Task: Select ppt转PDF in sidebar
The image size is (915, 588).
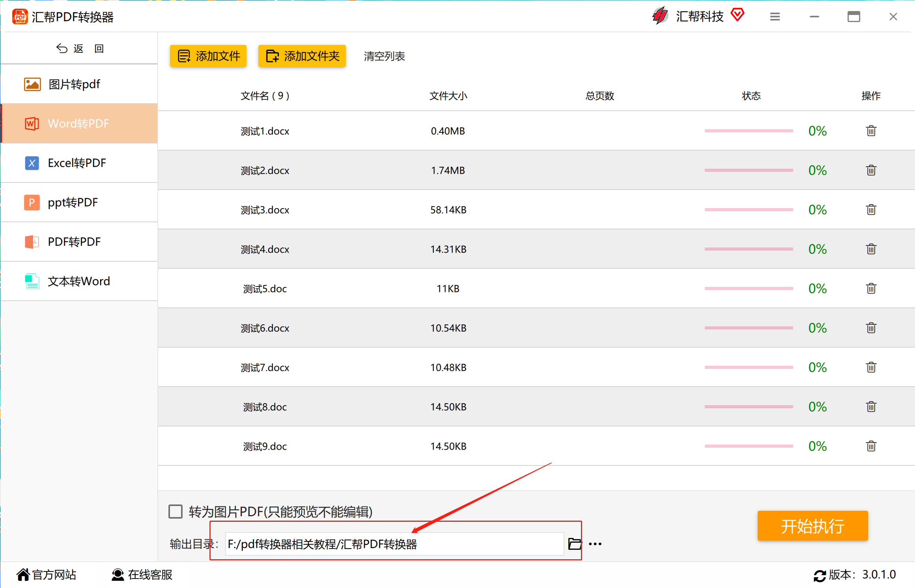Action: tap(79, 202)
